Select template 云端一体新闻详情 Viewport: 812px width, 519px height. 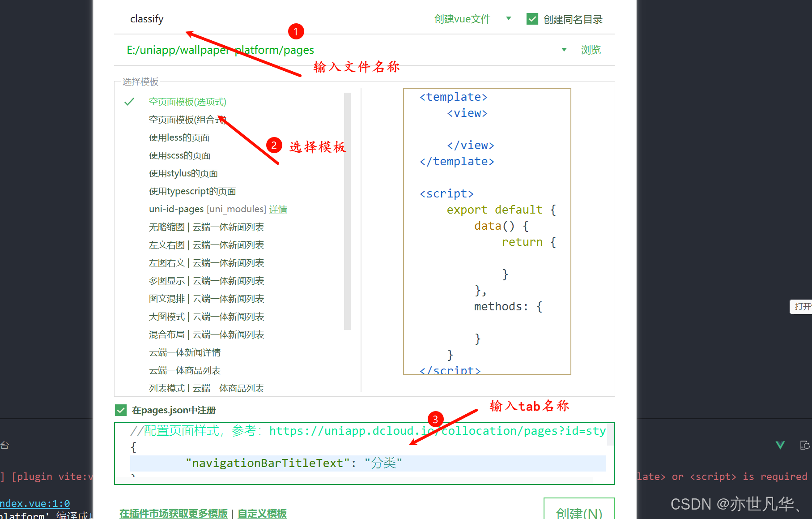(185, 352)
